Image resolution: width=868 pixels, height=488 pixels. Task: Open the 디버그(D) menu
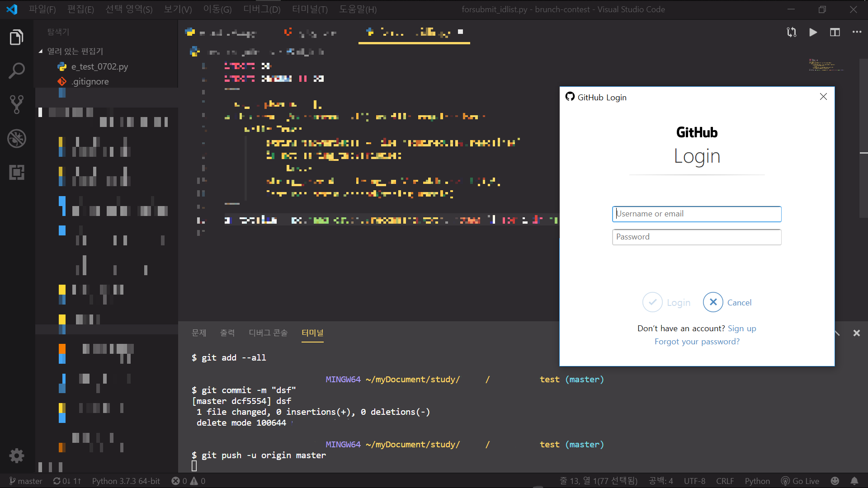pos(262,9)
